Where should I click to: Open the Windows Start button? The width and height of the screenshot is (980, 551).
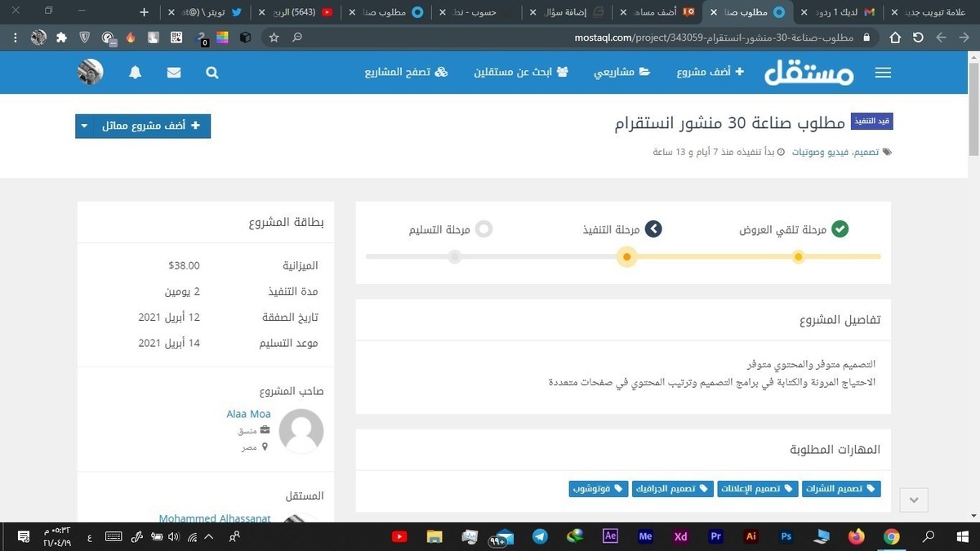coord(961,536)
